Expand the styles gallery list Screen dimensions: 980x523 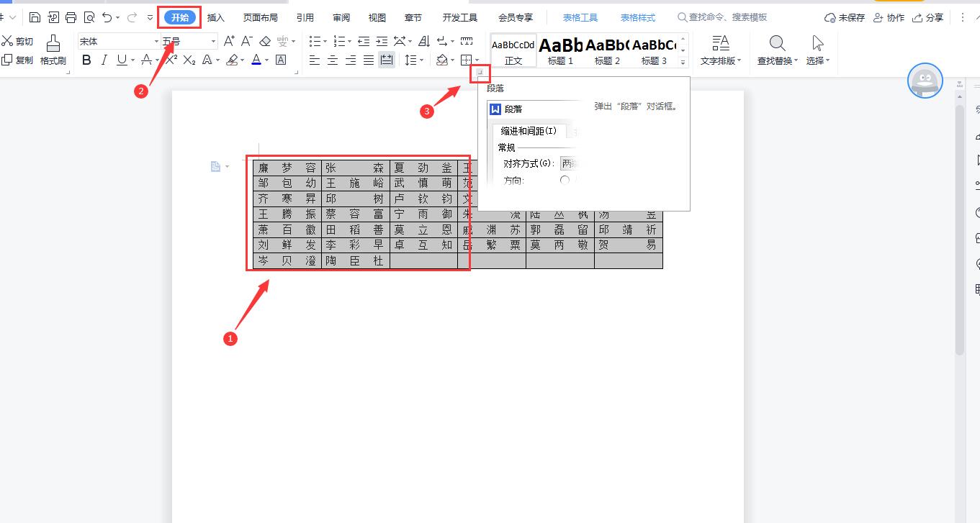point(683,63)
